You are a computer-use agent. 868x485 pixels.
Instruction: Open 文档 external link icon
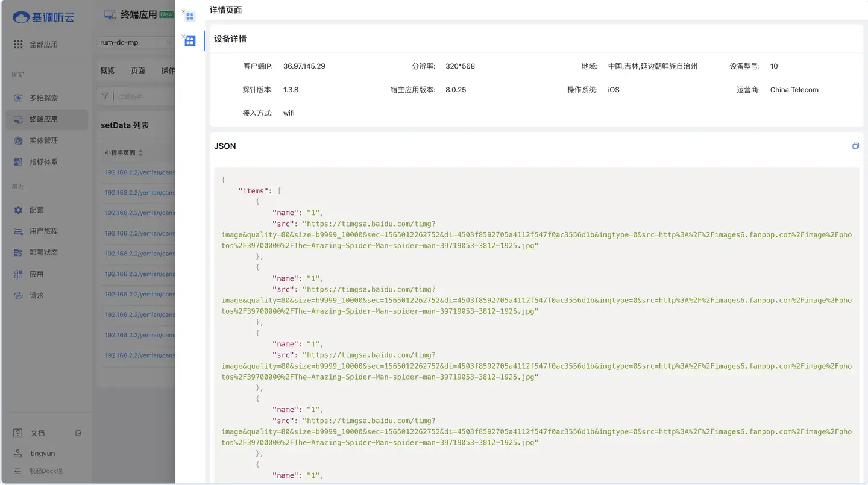78,433
